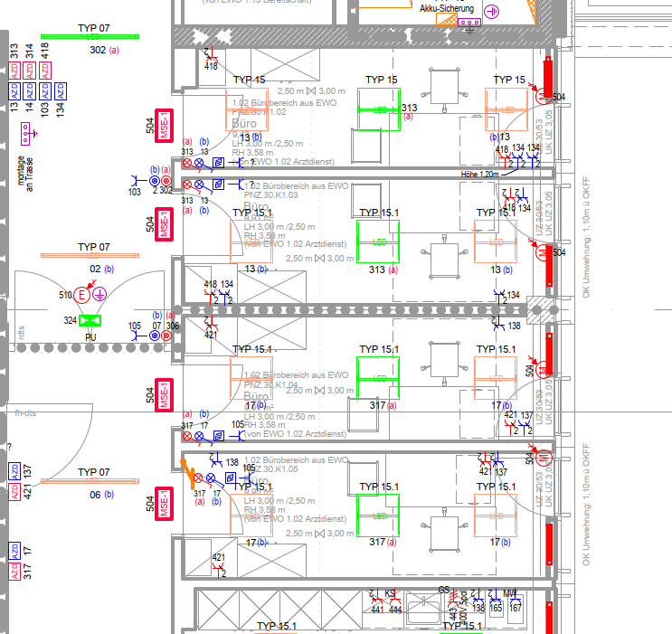Viewport: 672px width, 634px height.
Task: Click the red AZD box labeled 313
Action: point(14,71)
